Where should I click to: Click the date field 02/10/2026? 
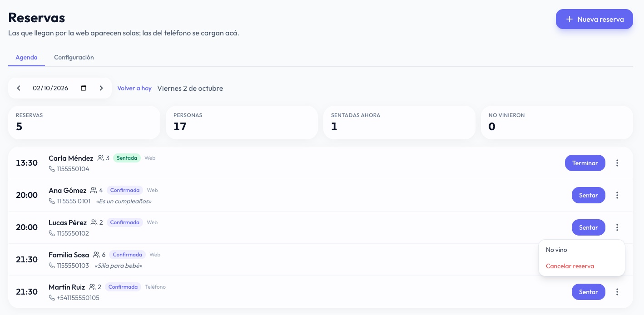coord(60,88)
